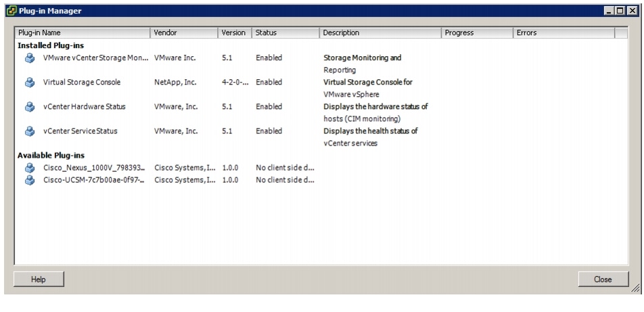644x312 pixels.
Task: Click Enabled status for Virtual Storage Console
Action: [269, 82]
